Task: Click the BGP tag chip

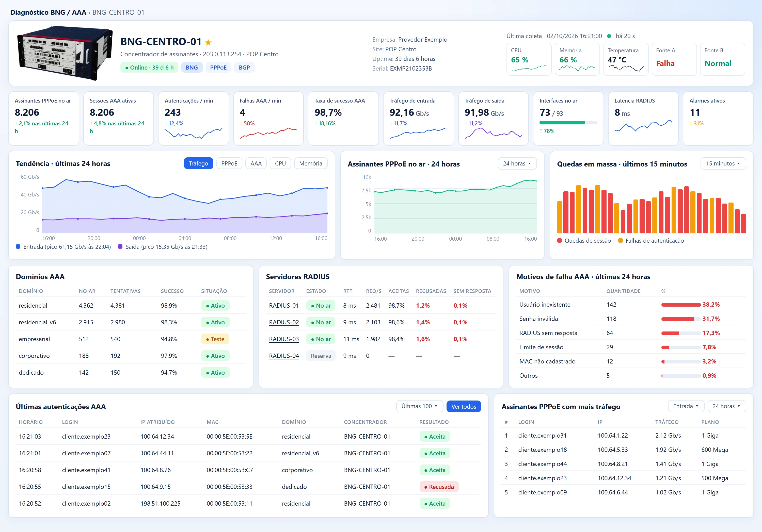Action: click(244, 68)
